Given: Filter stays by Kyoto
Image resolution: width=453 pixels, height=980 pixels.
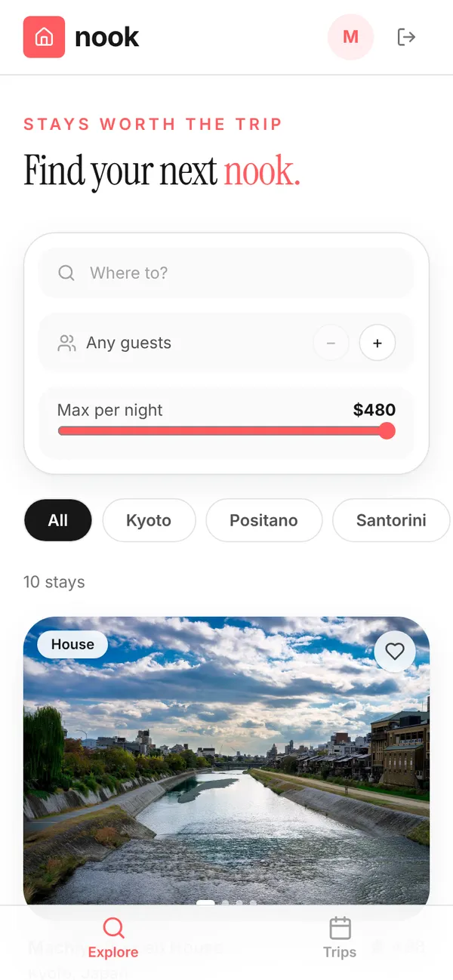Looking at the screenshot, I should tap(149, 520).
